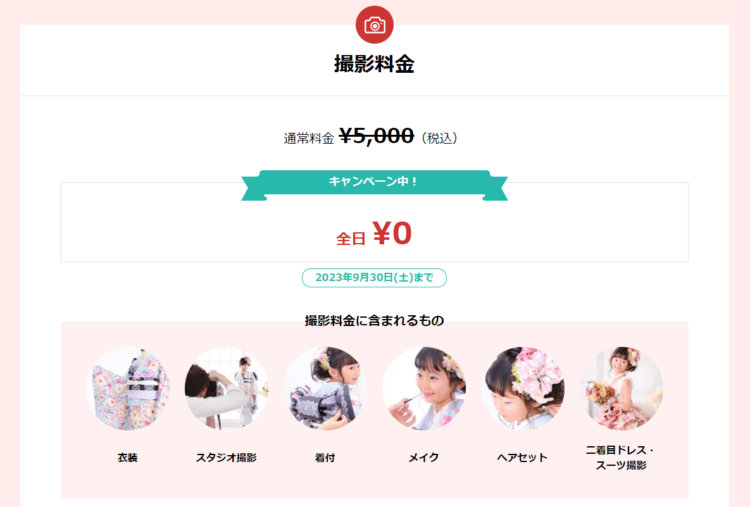
Task: Open the スタジオ撮影 circular photo
Action: click(226, 388)
